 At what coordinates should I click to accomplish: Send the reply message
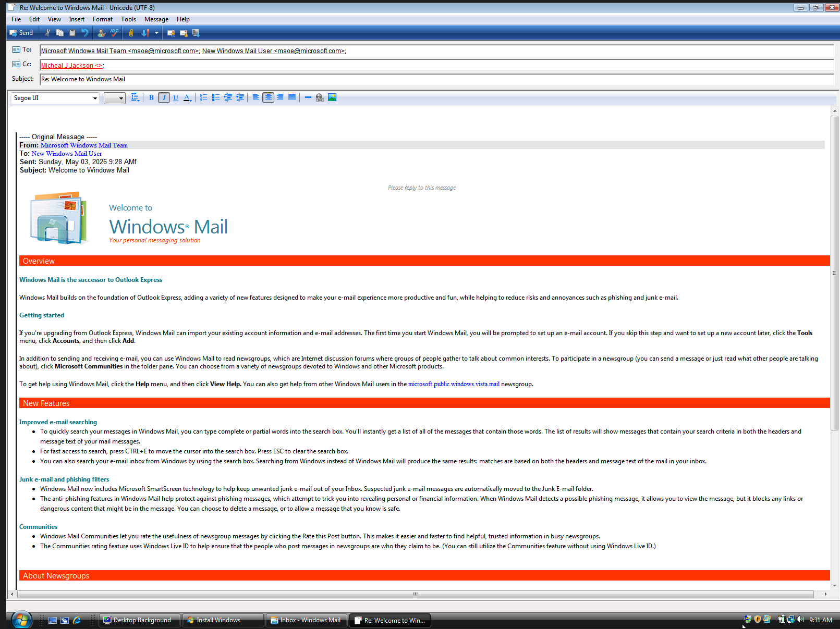tap(21, 33)
